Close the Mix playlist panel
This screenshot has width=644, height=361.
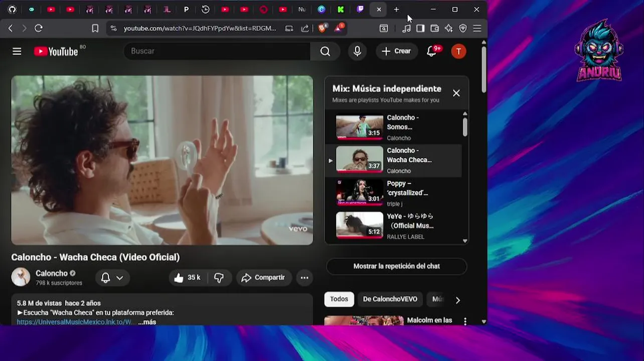click(x=456, y=93)
